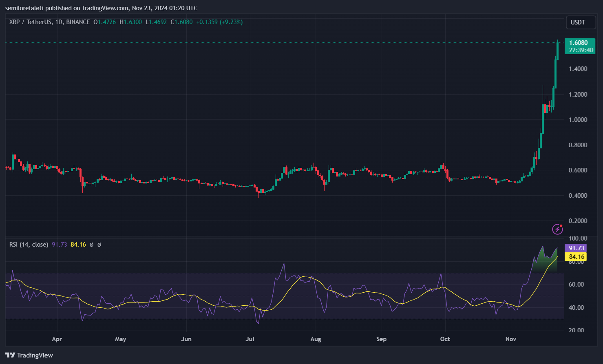Screen dimensions: 603x364
Task: Click the yellow RSI average tag 84.16
Action: (576, 257)
